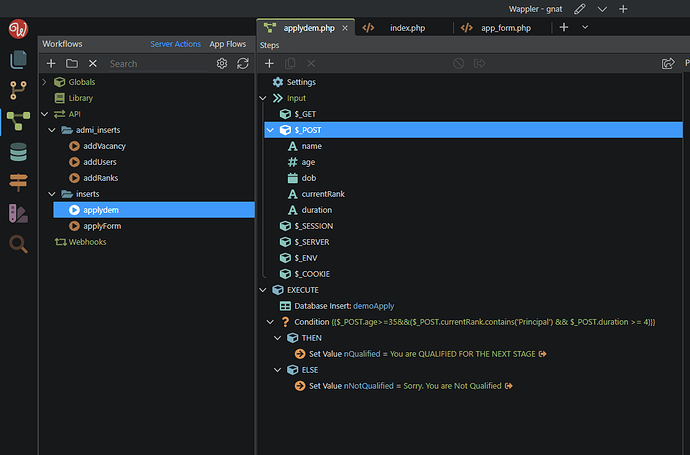The width and height of the screenshot is (690, 455).
Task: Switch to the App Flows tab
Action: [227, 44]
